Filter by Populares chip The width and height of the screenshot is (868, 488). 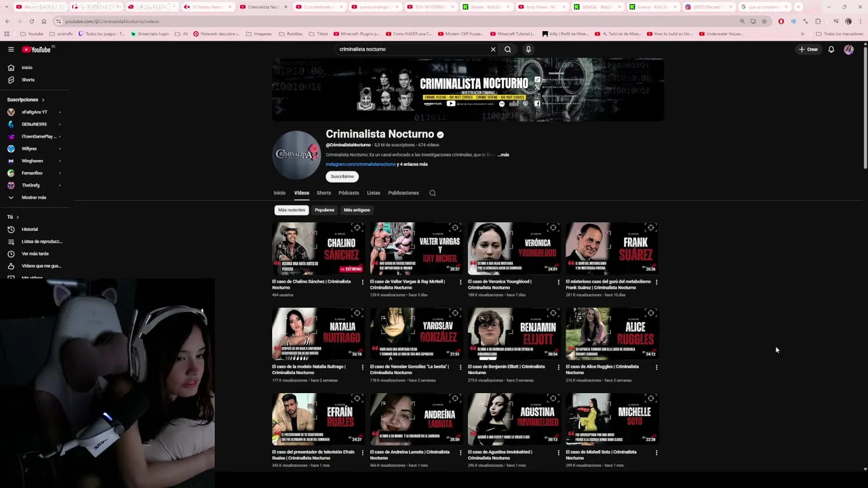(x=324, y=210)
